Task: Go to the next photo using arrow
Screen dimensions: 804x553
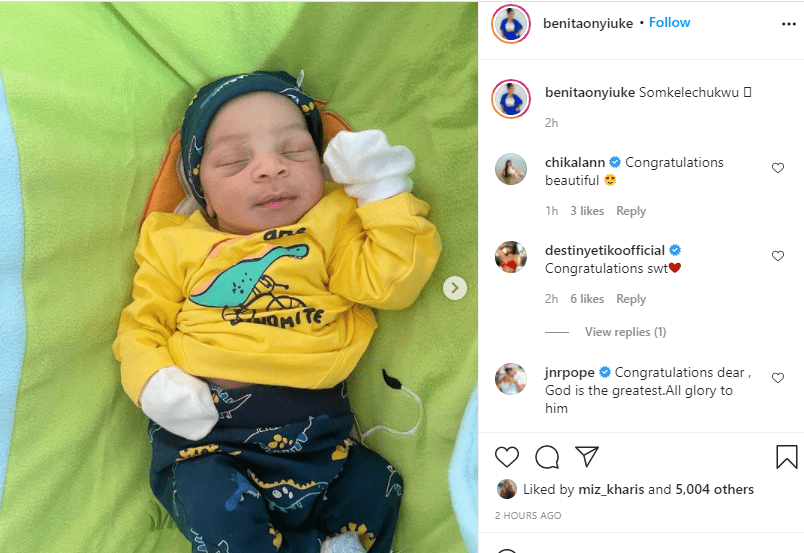Action: (454, 288)
